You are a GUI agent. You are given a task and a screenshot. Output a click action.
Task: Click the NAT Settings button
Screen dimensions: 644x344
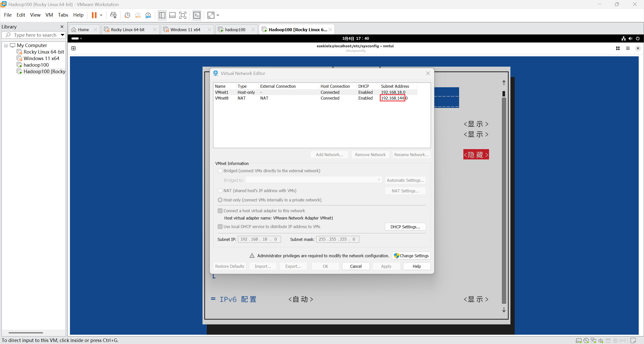point(405,191)
